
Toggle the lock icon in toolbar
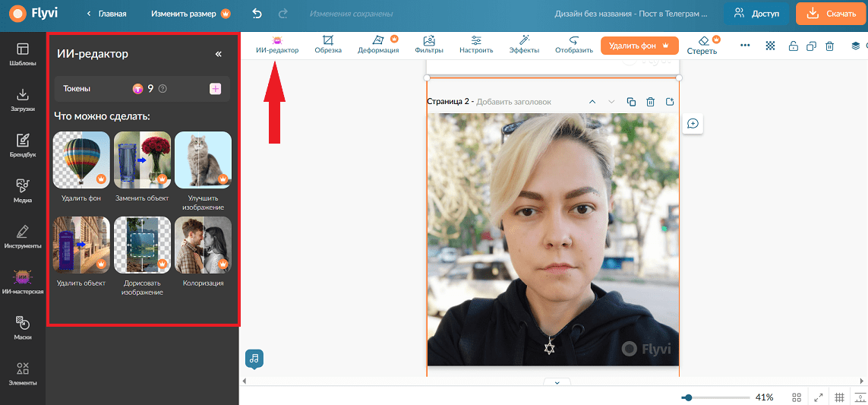(794, 46)
